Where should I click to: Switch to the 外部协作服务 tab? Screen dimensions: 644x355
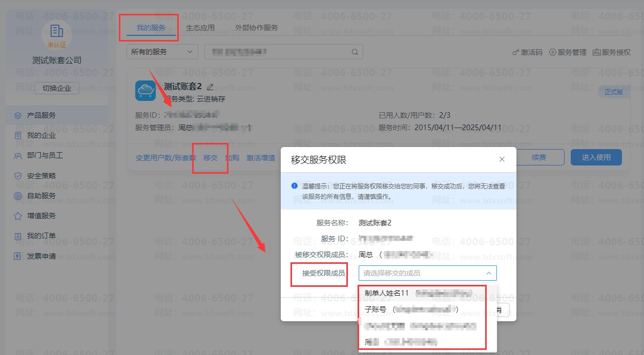(256, 28)
